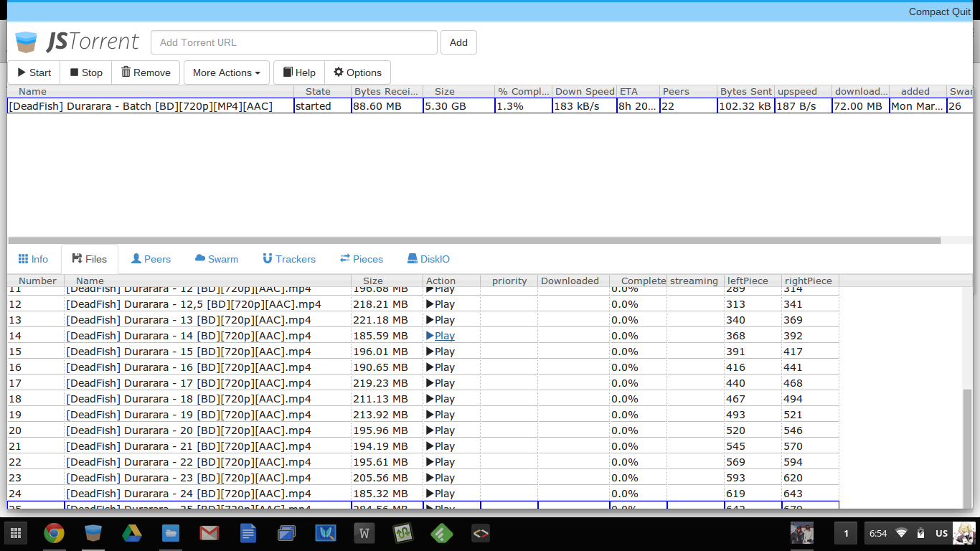The height and width of the screenshot is (551, 980).
Task: Click the Bytes Sent column header
Action: 746,91
